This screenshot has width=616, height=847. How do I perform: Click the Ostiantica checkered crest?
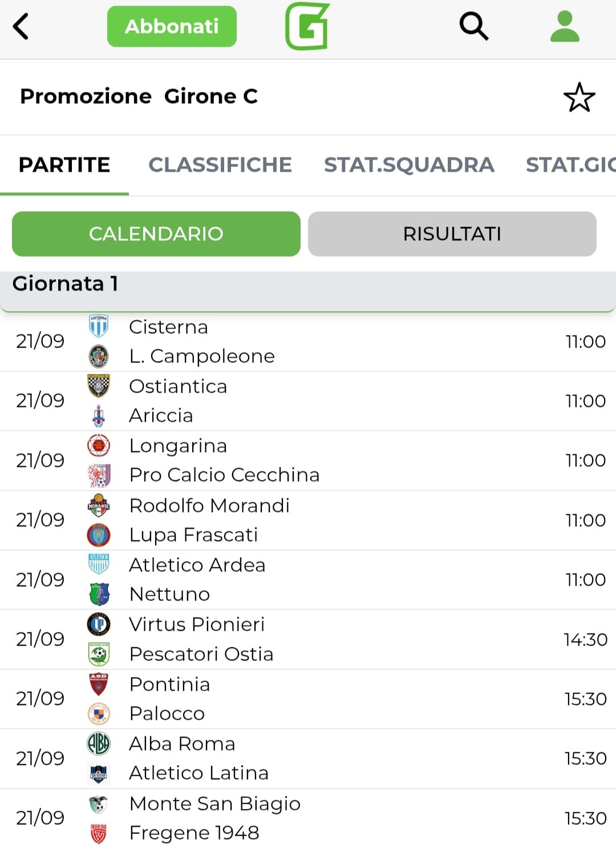tap(99, 386)
